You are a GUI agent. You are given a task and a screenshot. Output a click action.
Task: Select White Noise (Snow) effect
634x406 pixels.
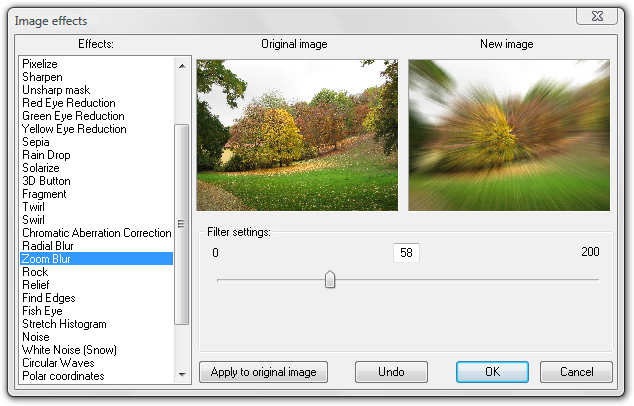[96, 350]
